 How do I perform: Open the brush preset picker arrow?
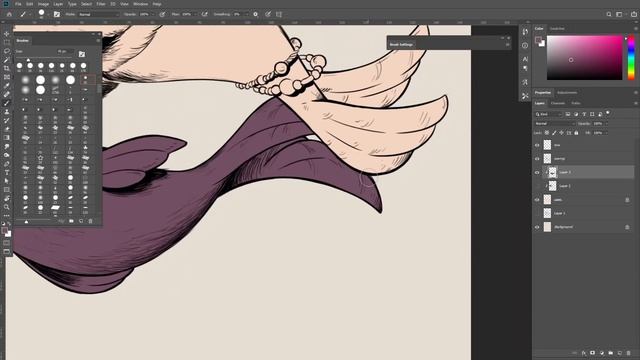point(47,14)
